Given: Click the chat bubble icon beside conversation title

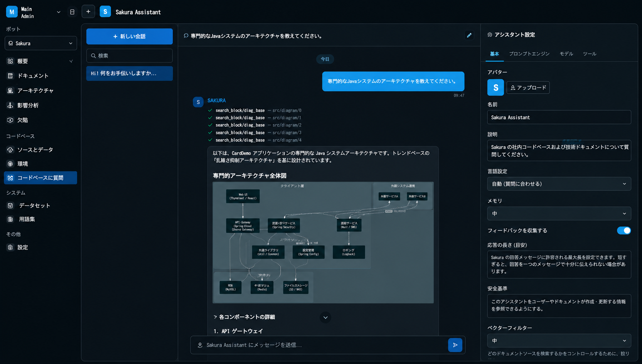Looking at the screenshot, I should tap(186, 35).
